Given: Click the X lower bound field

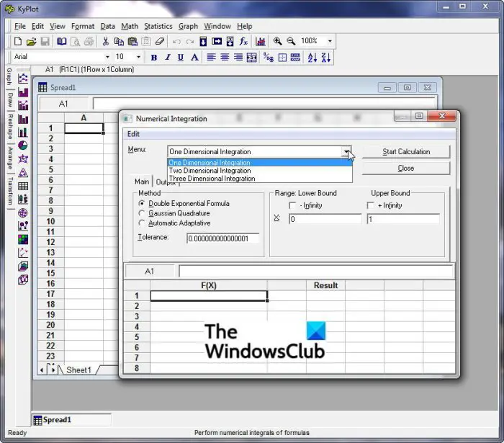Looking at the screenshot, I should click(x=325, y=219).
